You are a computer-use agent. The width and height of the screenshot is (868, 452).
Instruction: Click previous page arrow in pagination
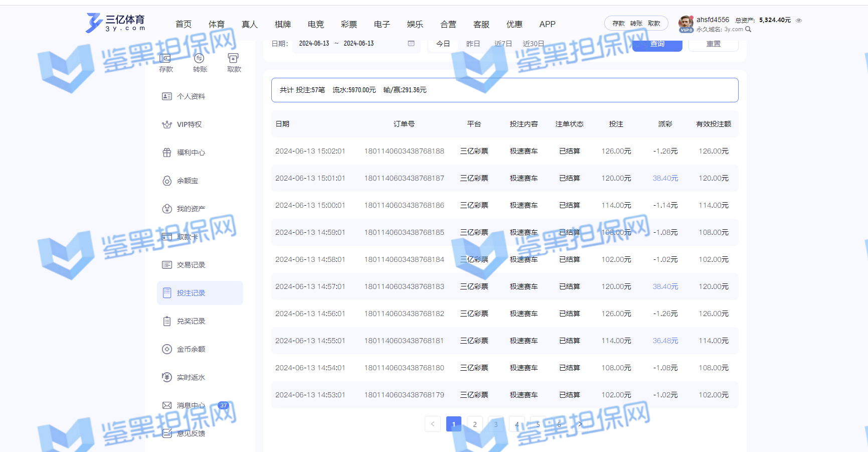433,424
